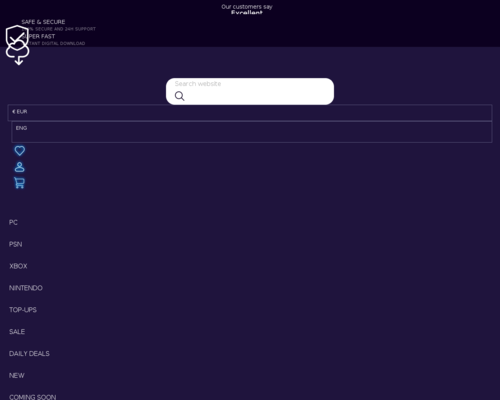Click the Our customers say Excellent text
The height and width of the screenshot is (400, 500).
pos(247,9)
